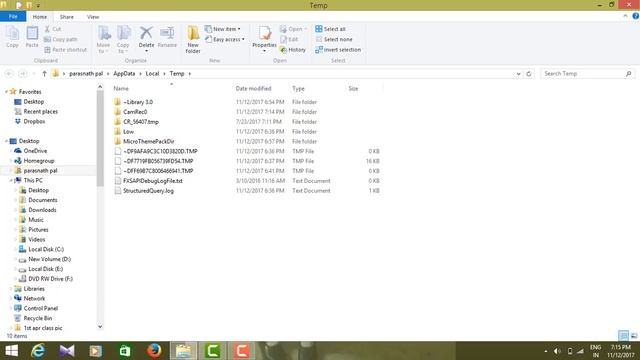Open Dropbox under Favorites
Viewport: 640px width, 360px height.
click(x=34, y=121)
